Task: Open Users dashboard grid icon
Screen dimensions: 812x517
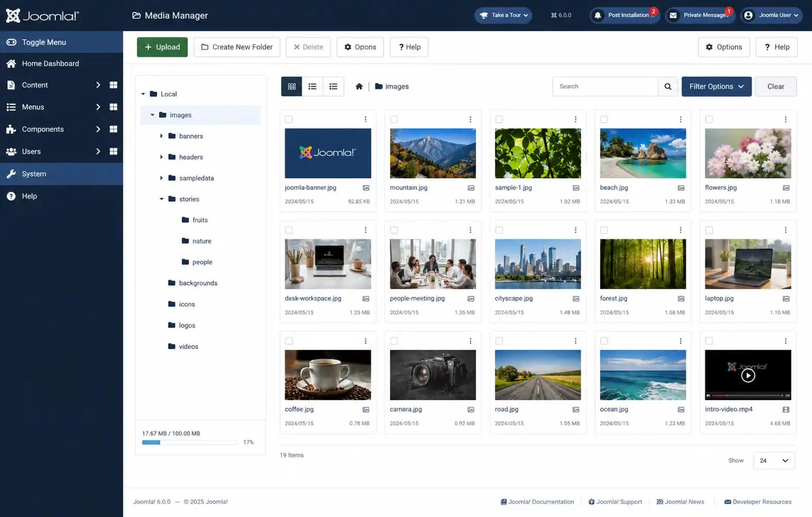Action: point(113,151)
